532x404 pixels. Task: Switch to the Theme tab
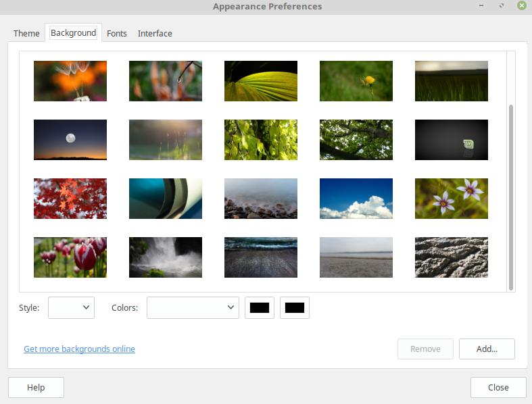coord(27,33)
